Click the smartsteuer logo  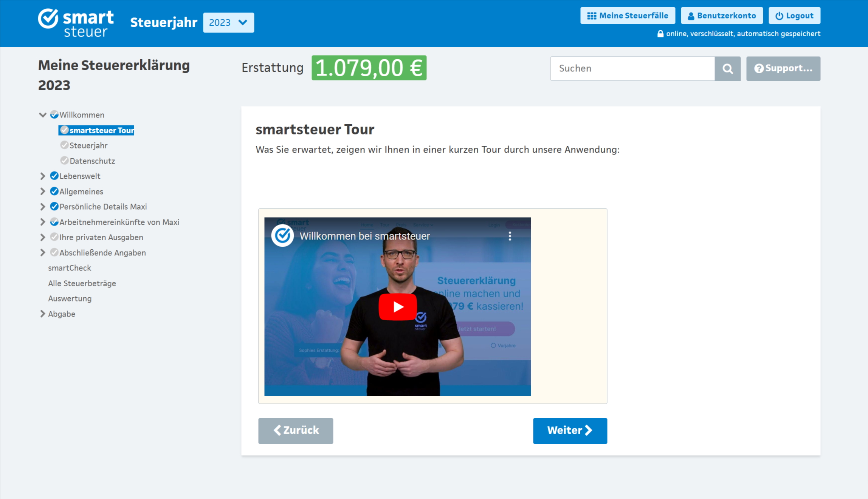(x=76, y=23)
